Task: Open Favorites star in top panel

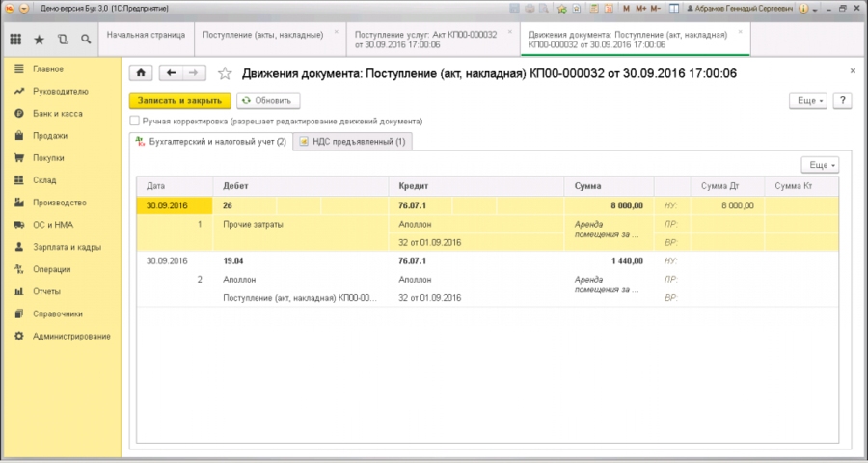Action: click(x=40, y=40)
